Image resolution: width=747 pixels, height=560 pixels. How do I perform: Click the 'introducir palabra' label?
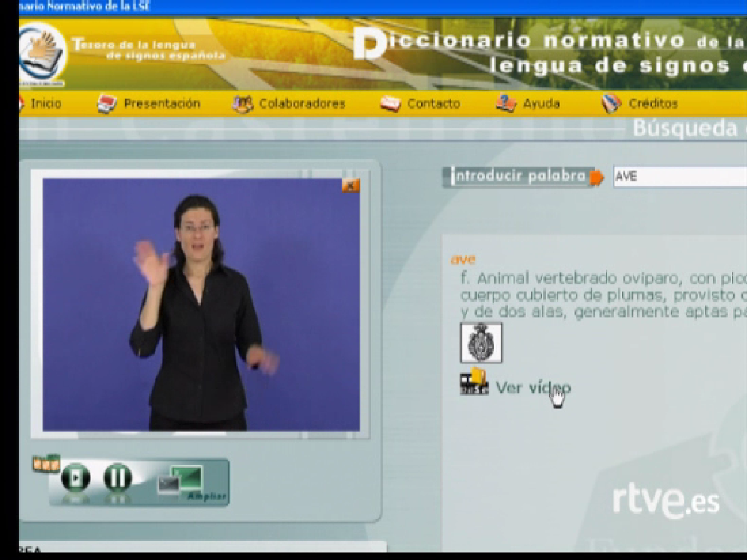click(x=517, y=177)
